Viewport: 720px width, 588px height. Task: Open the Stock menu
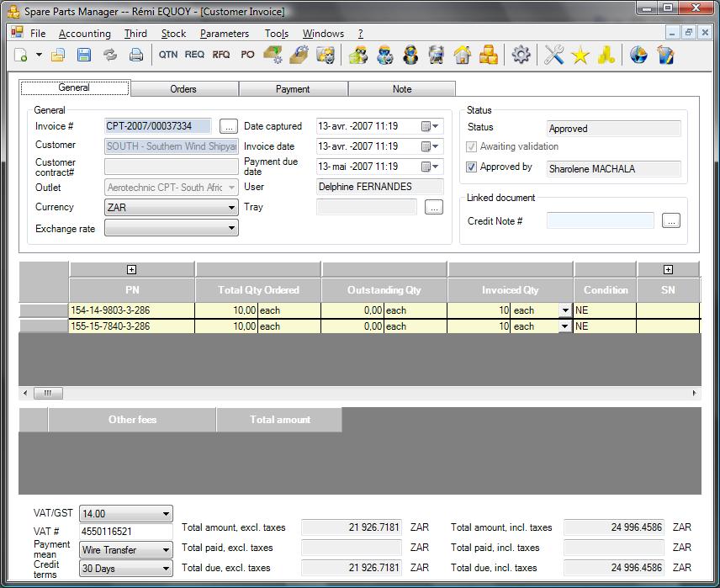pyautogui.click(x=173, y=34)
